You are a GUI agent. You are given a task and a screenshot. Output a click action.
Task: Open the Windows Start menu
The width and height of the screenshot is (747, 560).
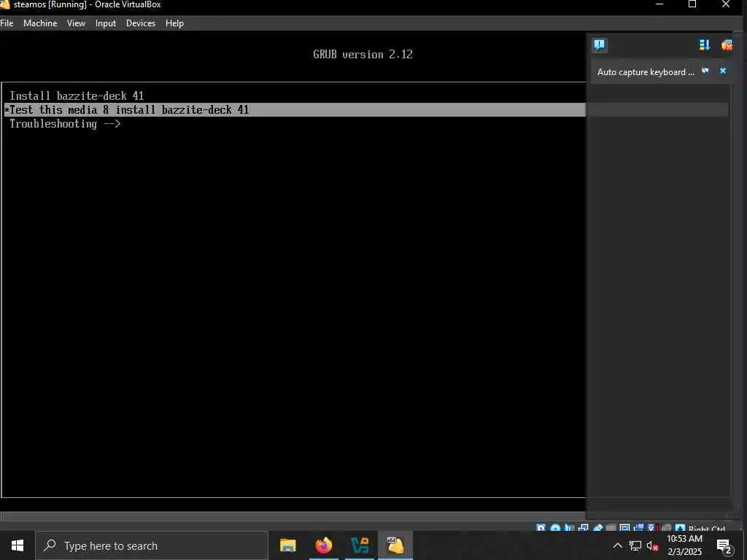point(18,545)
